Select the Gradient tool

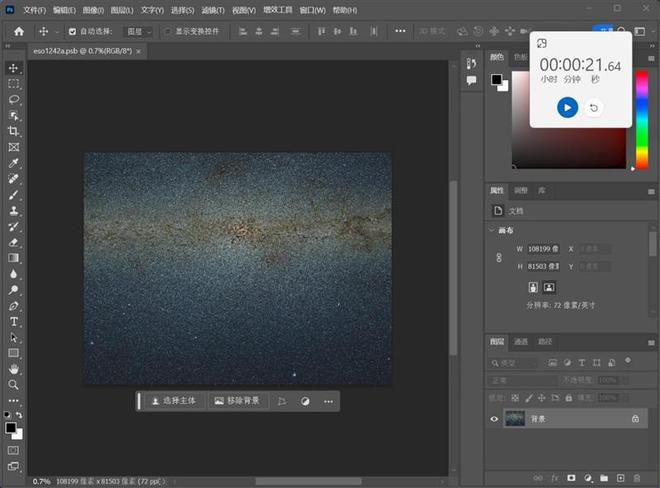pos(13,258)
